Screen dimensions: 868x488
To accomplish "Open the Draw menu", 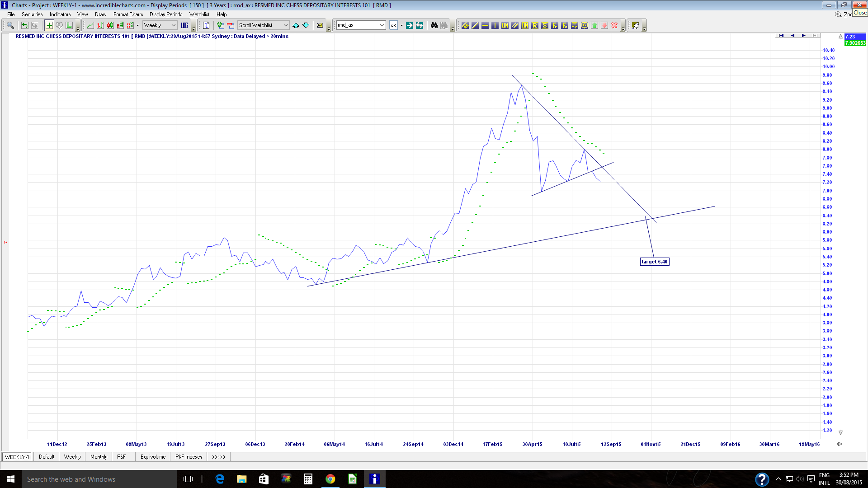I will 100,14.
